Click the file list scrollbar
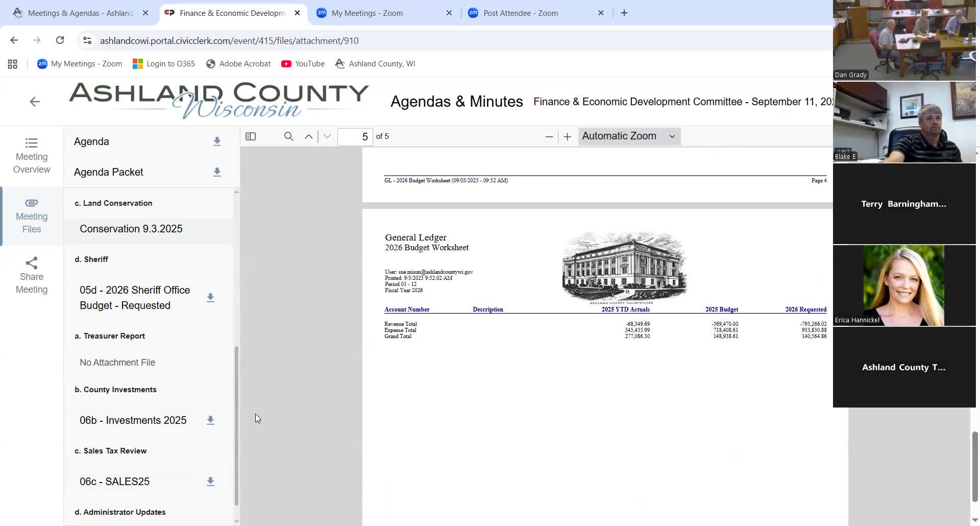This screenshot has height=526, width=980. (x=236, y=425)
